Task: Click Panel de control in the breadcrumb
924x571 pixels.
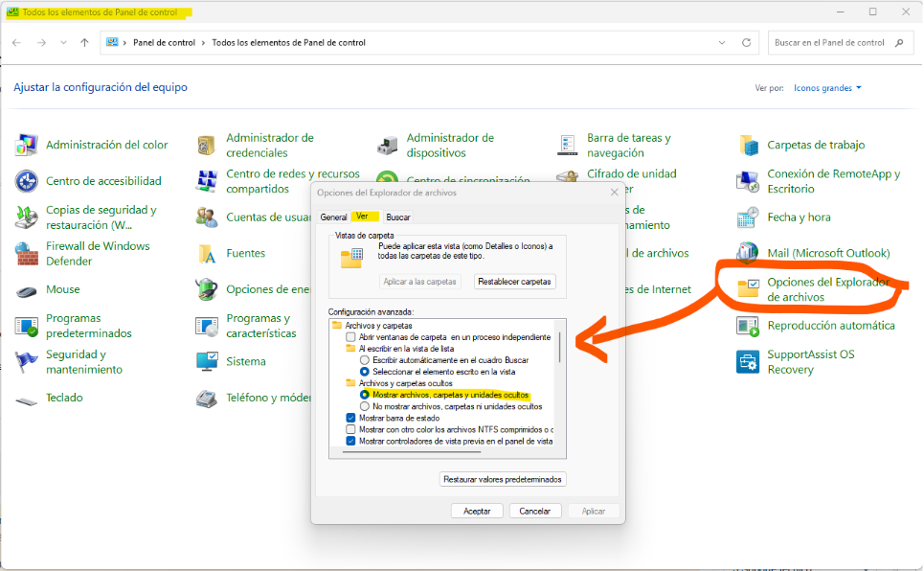Action: (165, 42)
